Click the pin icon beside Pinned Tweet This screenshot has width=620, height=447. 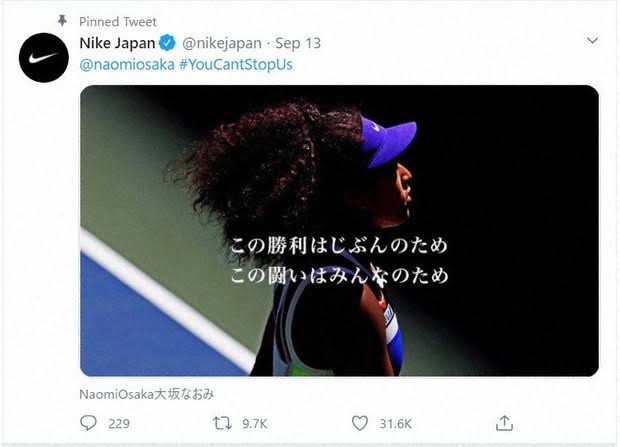(62, 21)
